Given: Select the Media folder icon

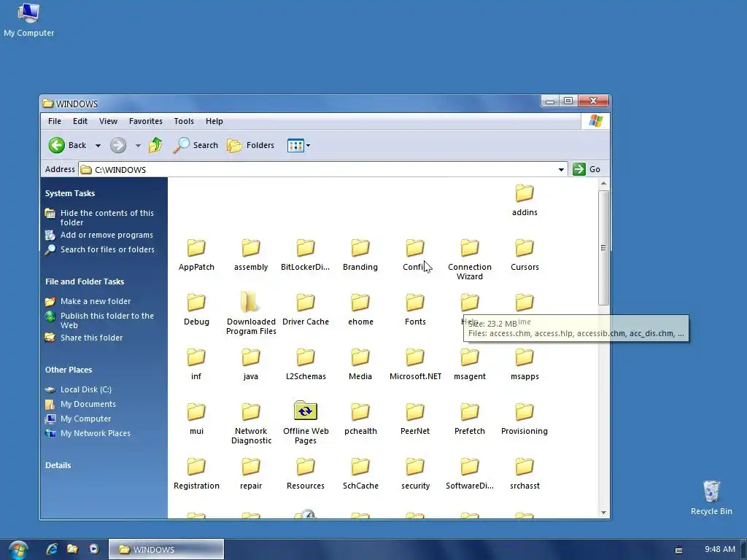Looking at the screenshot, I should [360, 357].
